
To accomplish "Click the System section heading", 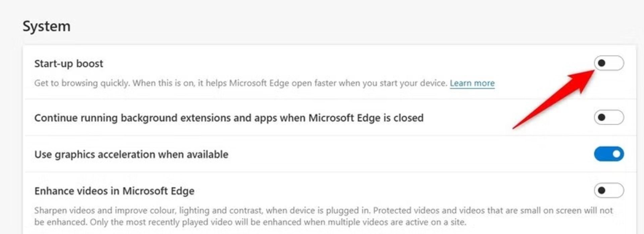I will [x=47, y=26].
